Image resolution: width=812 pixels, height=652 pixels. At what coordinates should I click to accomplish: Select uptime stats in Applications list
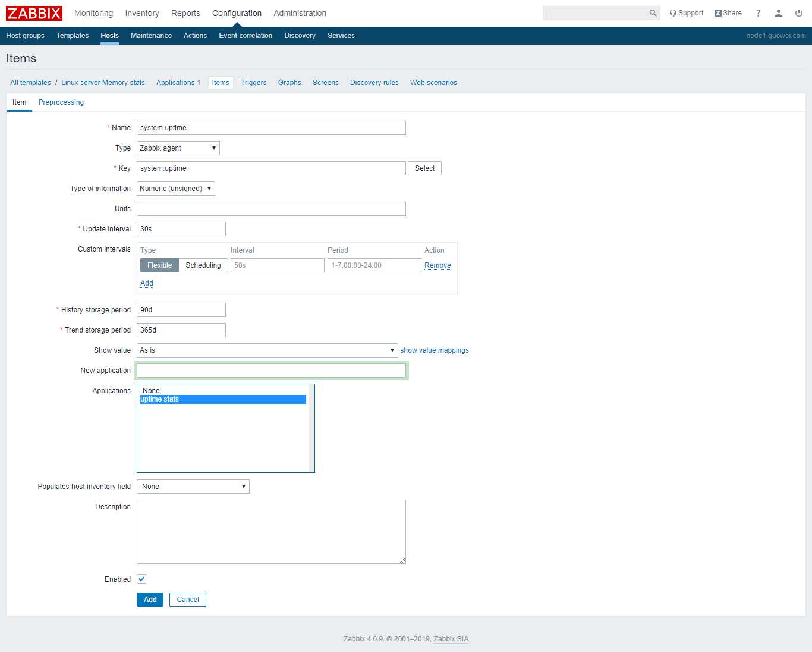[x=223, y=399]
